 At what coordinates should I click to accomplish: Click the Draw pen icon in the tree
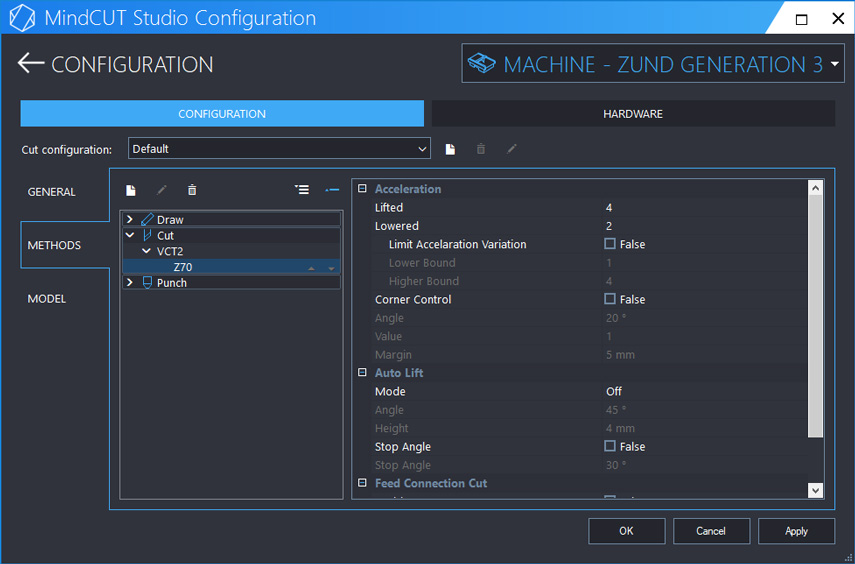click(x=147, y=220)
